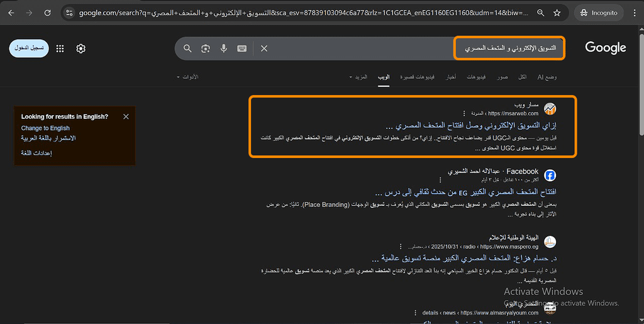Switch to the صور (Images) tab

[502, 77]
